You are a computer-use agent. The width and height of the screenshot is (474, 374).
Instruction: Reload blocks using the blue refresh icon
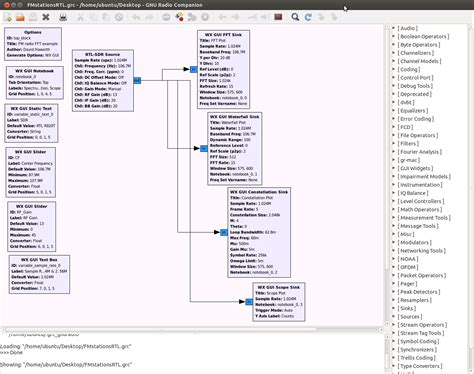pyautogui.click(x=308, y=17)
